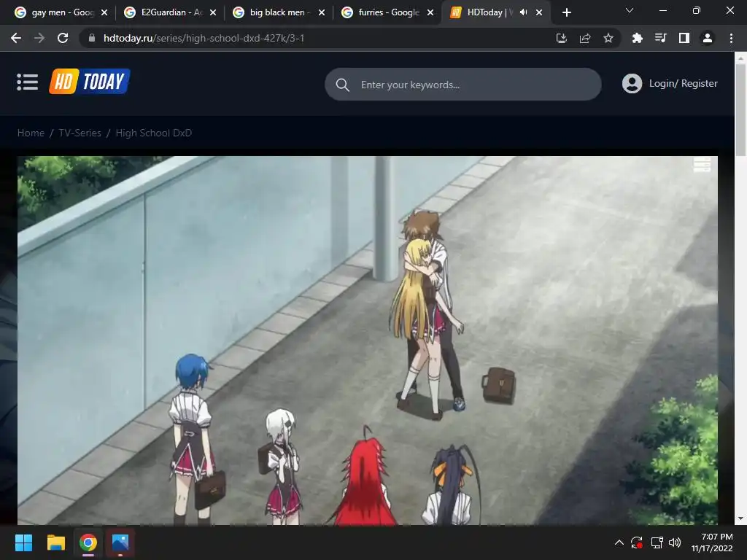Close the furries Google tab

coord(430,12)
